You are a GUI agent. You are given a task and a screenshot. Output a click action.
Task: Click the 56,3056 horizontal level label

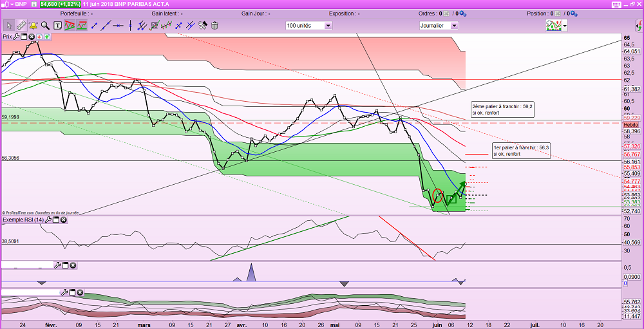click(x=11, y=158)
